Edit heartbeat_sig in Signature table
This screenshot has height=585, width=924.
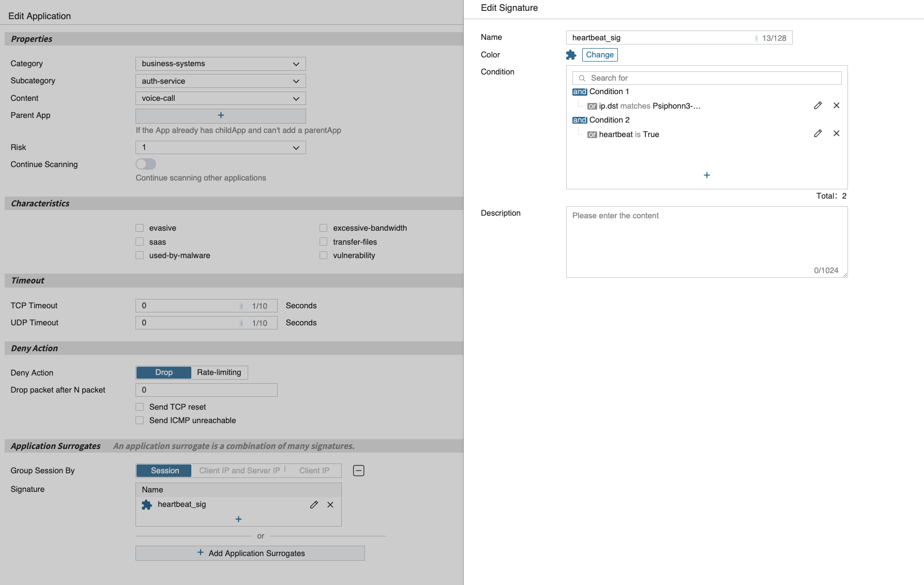click(314, 505)
